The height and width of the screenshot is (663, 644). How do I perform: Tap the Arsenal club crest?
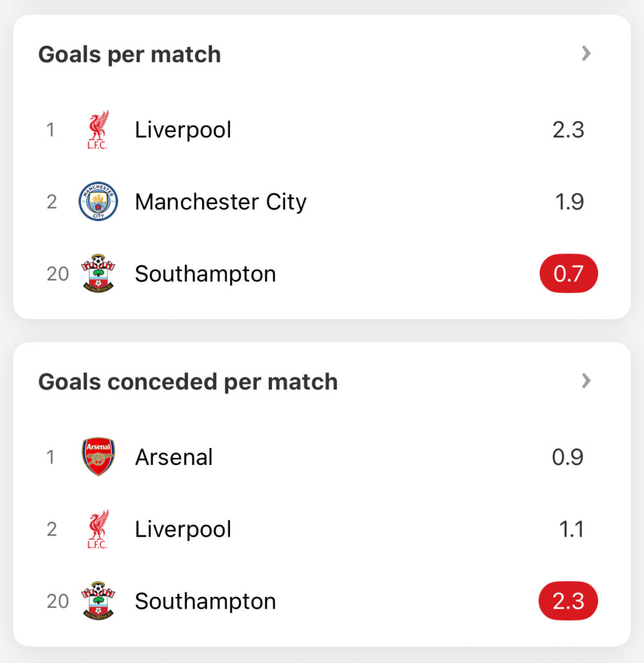click(x=98, y=456)
